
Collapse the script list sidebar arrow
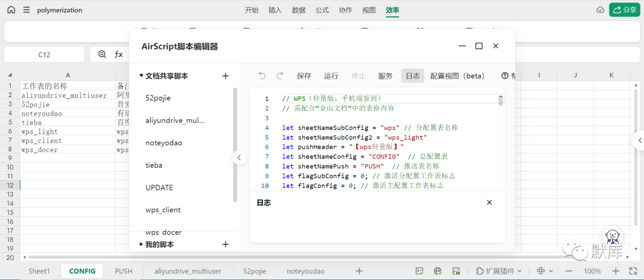pos(239,157)
